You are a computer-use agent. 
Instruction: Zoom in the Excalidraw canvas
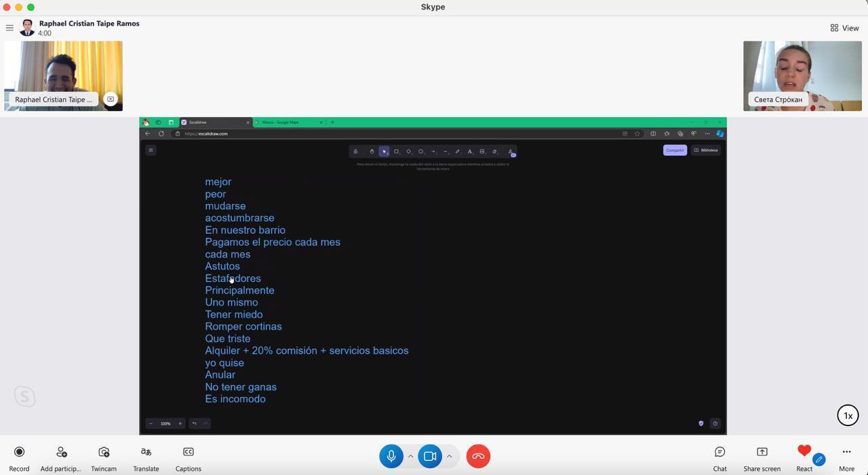click(x=180, y=424)
